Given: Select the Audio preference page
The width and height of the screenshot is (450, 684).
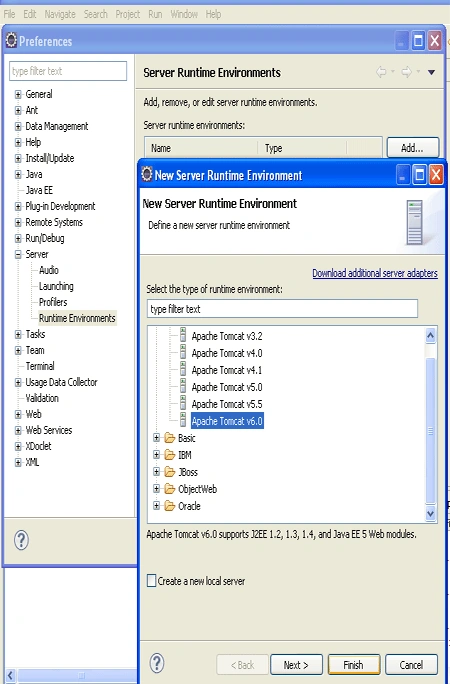Looking at the screenshot, I should (x=49, y=270).
